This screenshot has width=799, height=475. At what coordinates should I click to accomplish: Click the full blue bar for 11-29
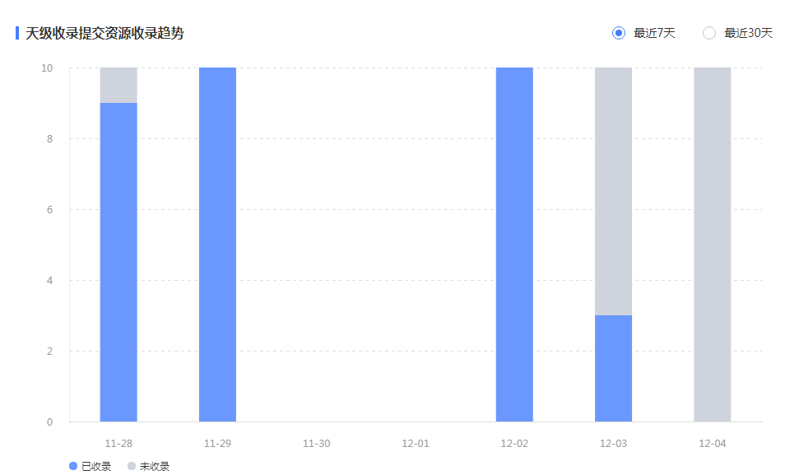218,245
